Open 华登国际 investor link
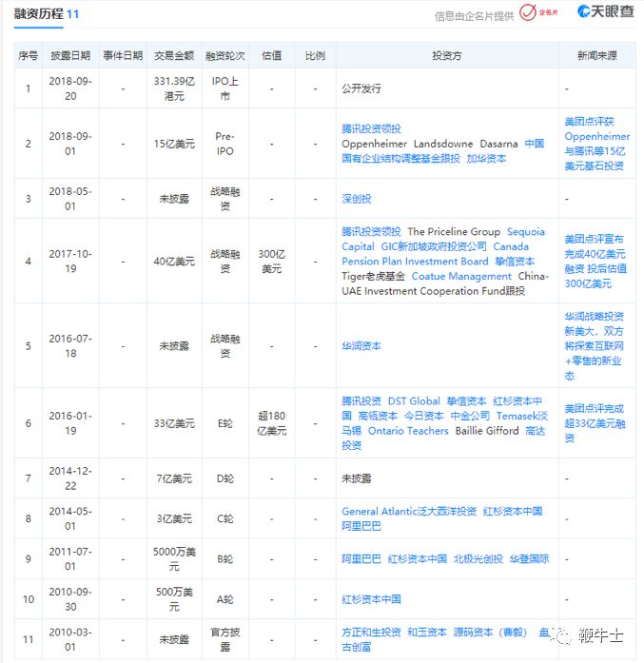The image size is (644, 663). [x=529, y=559]
